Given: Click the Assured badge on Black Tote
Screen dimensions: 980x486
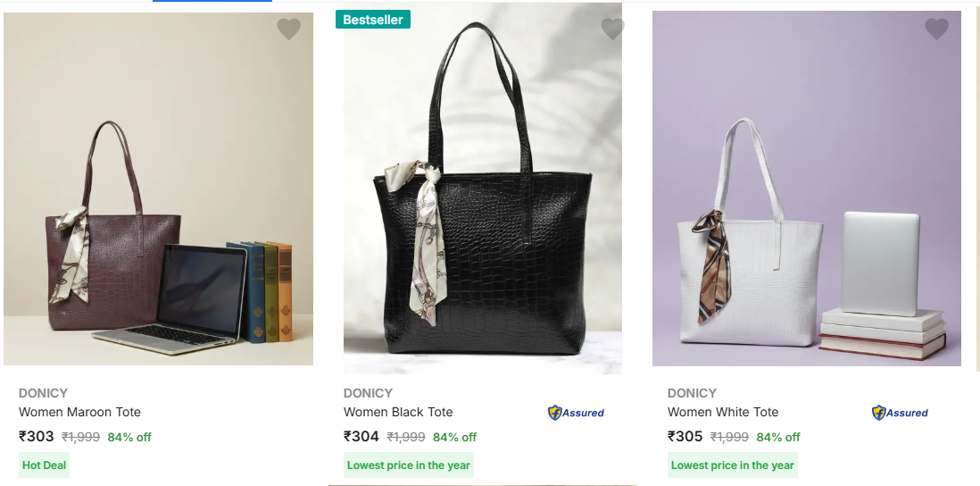Looking at the screenshot, I should pyautogui.click(x=576, y=413).
